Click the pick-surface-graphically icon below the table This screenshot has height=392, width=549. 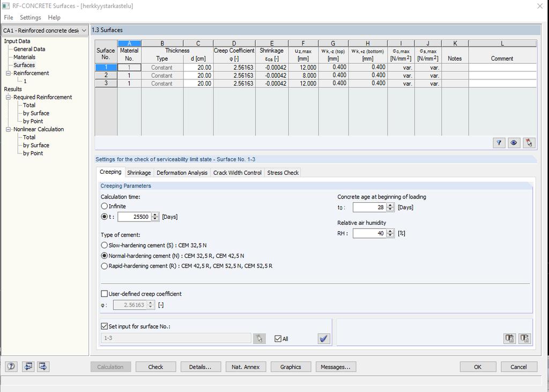pos(529,143)
